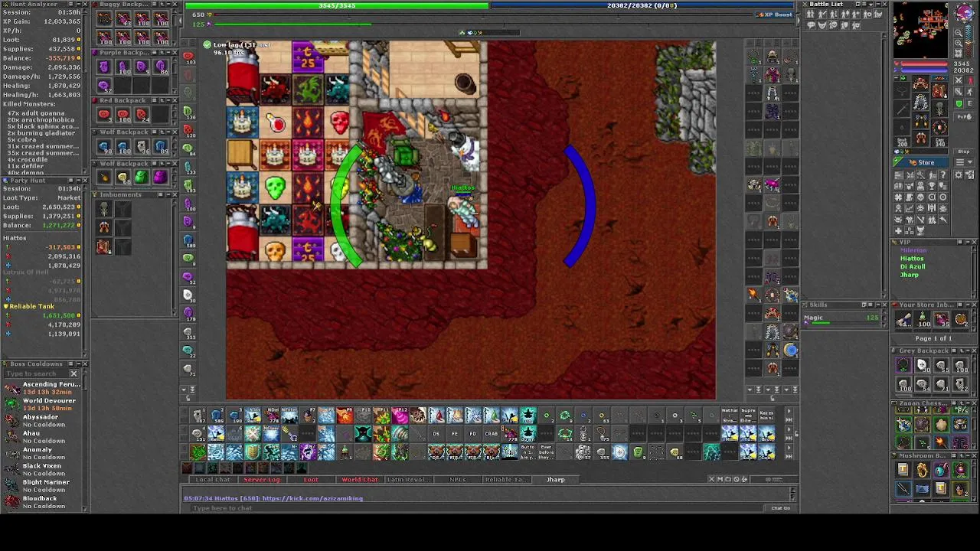This screenshot has height=551, width=980.
Task: Click the XP Boost button
Action: pyautogui.click(x=775, y=15)
